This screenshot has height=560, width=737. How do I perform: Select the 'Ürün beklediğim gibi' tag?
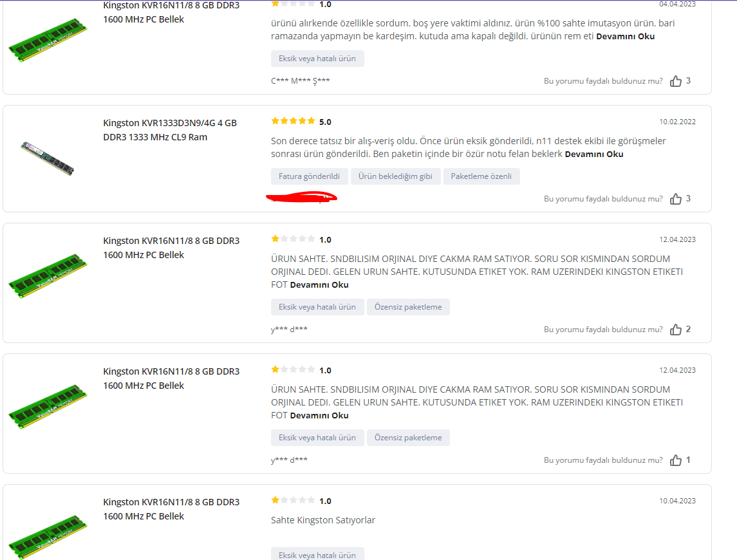[x=395, y=176]
